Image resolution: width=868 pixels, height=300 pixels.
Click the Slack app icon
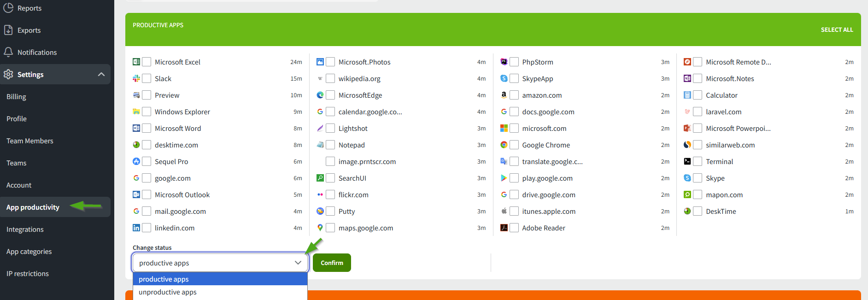(136, 78)
